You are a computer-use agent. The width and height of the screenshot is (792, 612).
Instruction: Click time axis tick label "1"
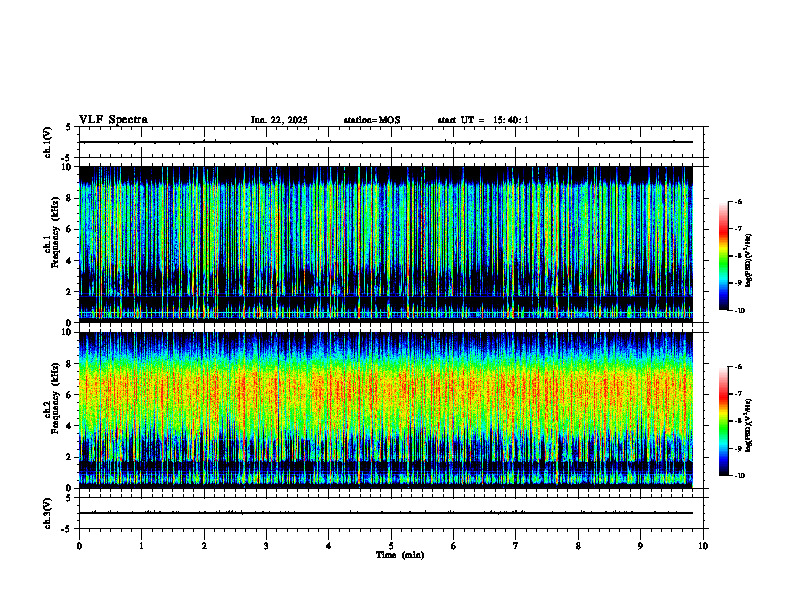[x=141, y=546]
